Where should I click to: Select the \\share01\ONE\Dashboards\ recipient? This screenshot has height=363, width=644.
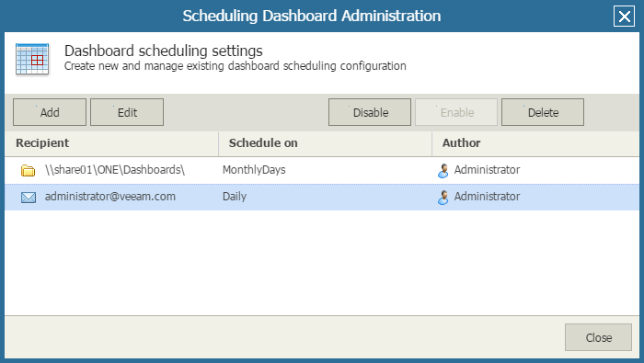115,170
